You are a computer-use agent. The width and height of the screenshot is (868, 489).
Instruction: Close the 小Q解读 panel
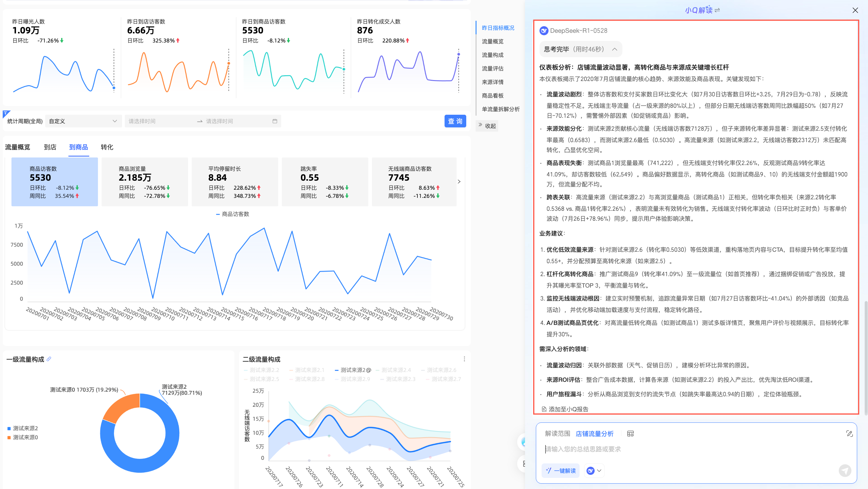[x=855, y=10]
